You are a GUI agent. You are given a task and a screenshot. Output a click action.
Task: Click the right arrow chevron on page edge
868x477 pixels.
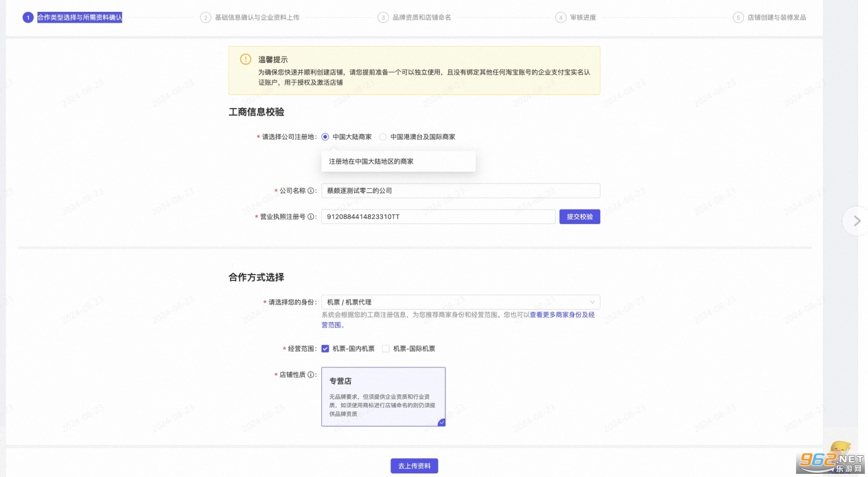(857, 221)
